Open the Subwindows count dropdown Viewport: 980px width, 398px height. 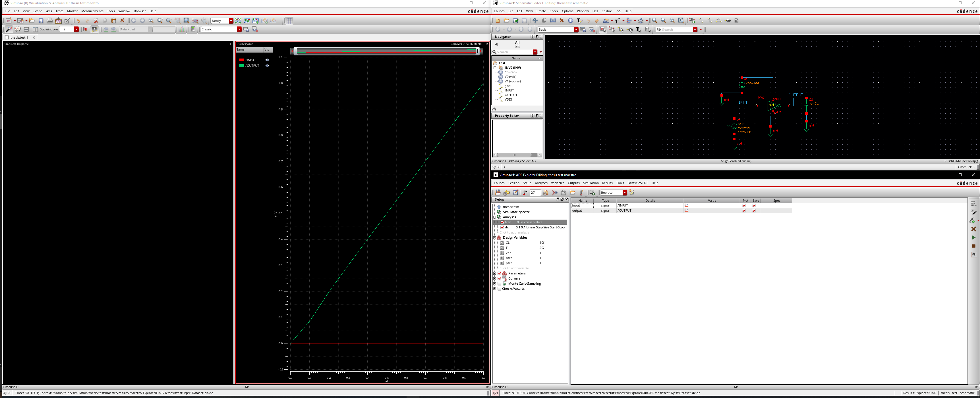point(76,29)
